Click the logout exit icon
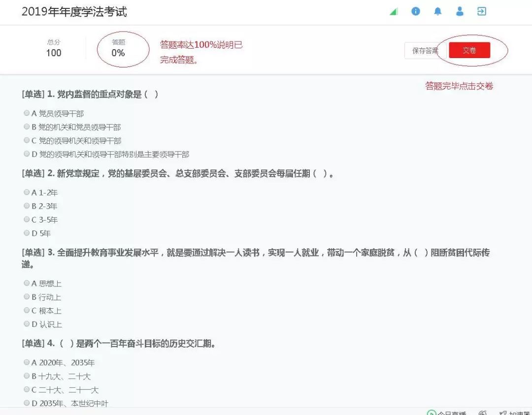 click(481, 11)
